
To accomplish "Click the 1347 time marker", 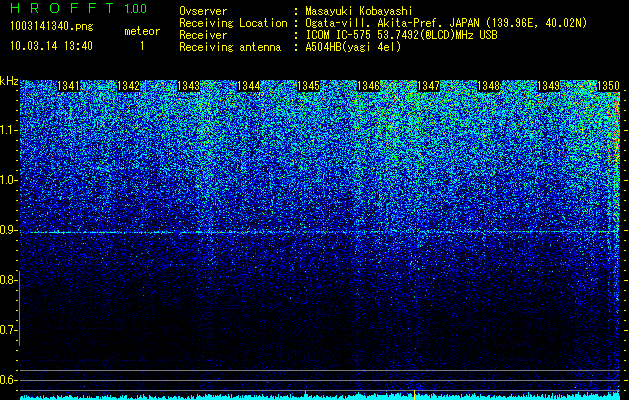I will (428, 86).
